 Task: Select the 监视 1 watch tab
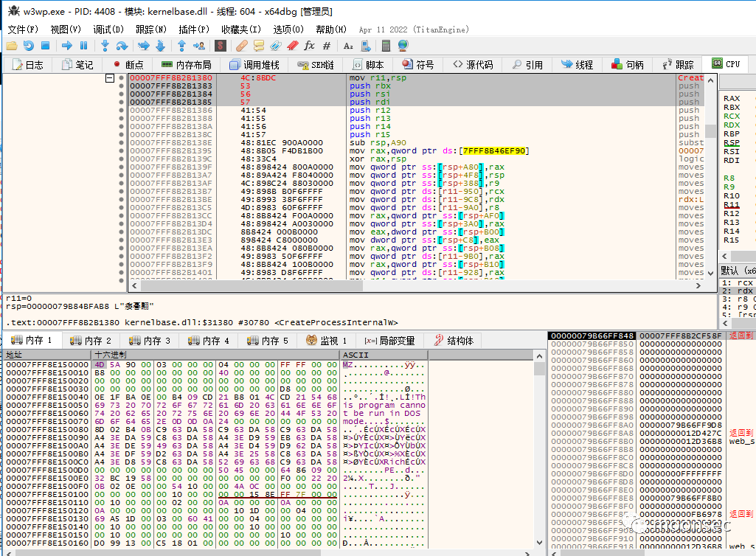[x=327, y=341]
